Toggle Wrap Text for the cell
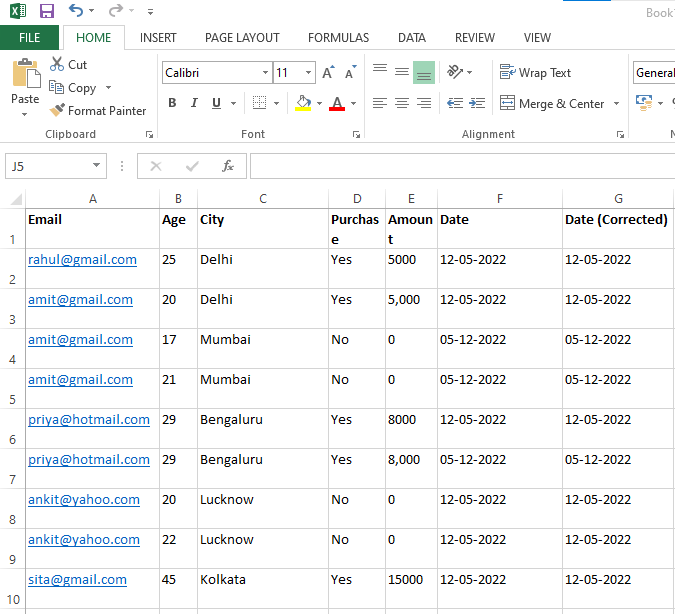675x614 pixels. coord(535,73)
